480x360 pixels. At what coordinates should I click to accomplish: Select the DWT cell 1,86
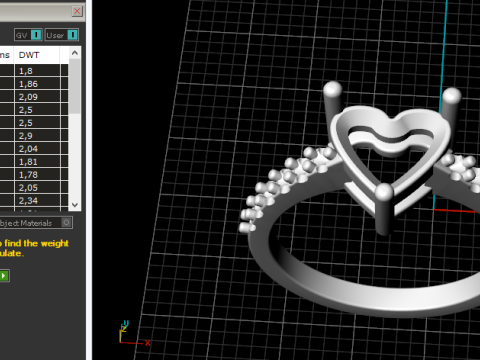[37, 84]
